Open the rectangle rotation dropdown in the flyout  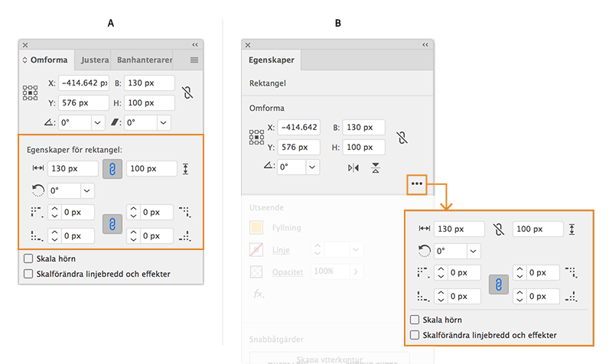click(474, 251)
